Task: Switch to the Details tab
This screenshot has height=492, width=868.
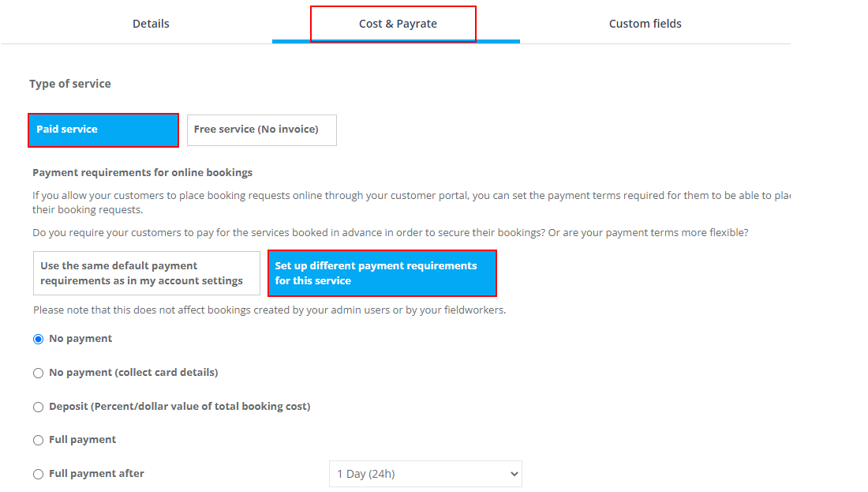Action: point(151,24)
